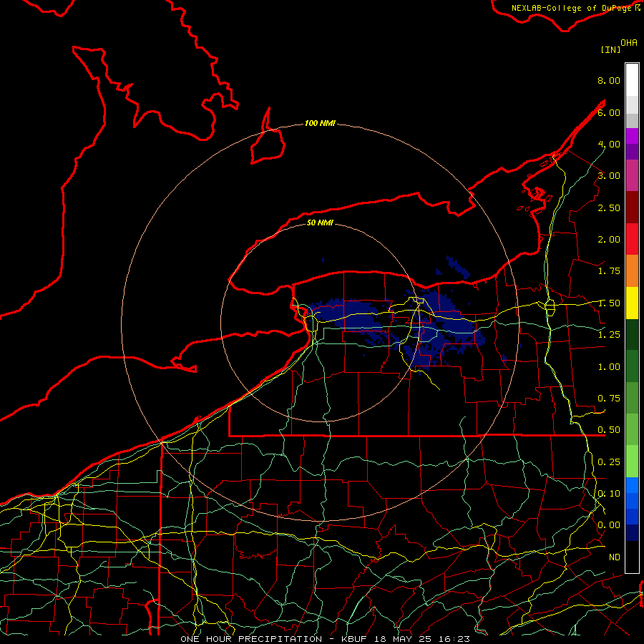Screen dimensions: 644x644
Task: Select the orange legend color swatch
Action: [x=632, y=270]
